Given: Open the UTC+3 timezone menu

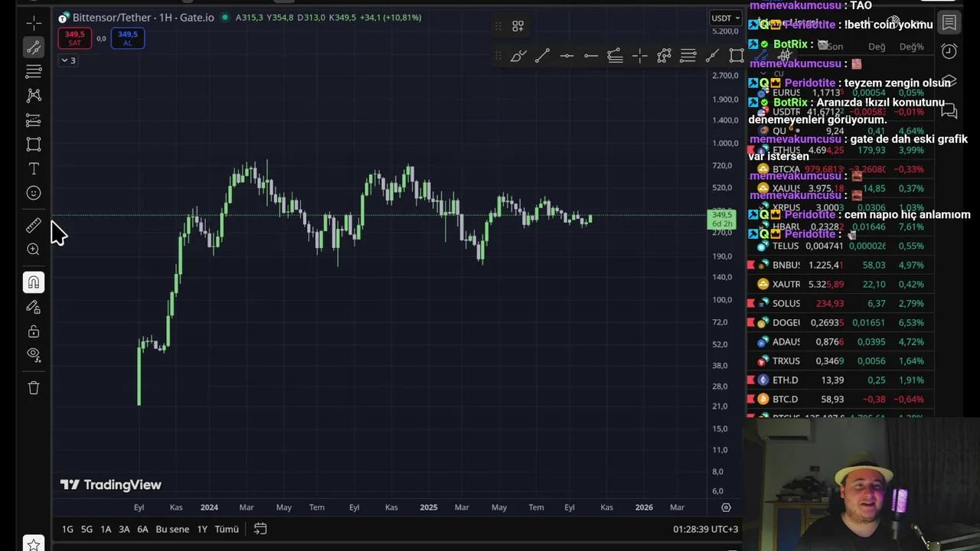Looking at the screenshot, I should coord(706,529).
